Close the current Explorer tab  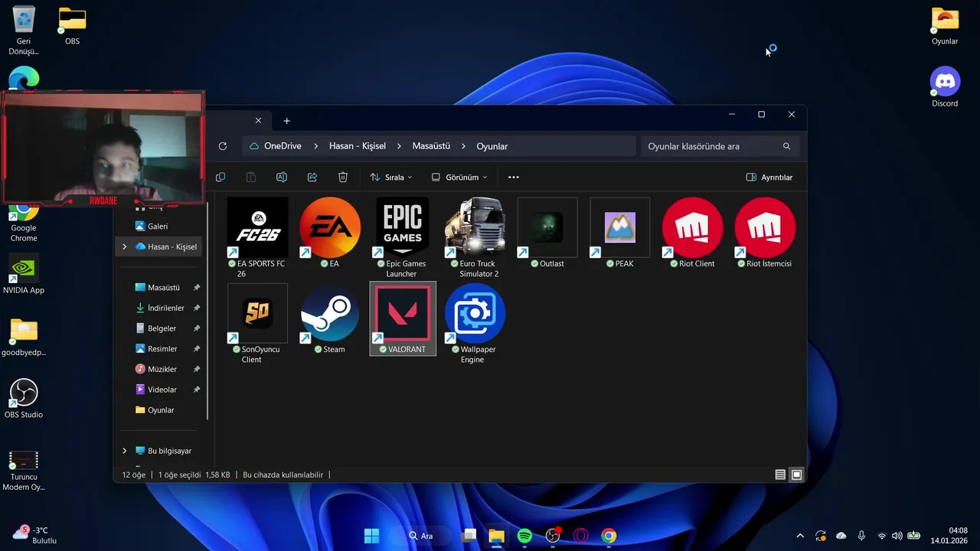[x=258, y=121]
